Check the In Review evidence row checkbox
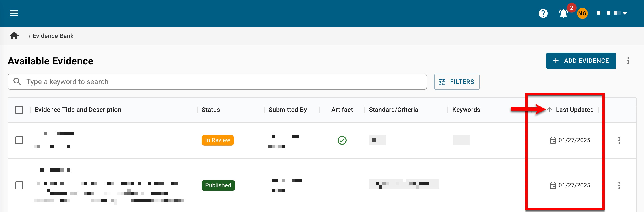 [x=19, y=140]
